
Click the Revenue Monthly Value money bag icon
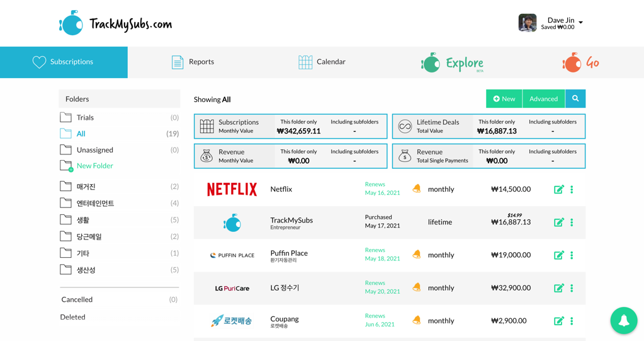click(206, 156)
